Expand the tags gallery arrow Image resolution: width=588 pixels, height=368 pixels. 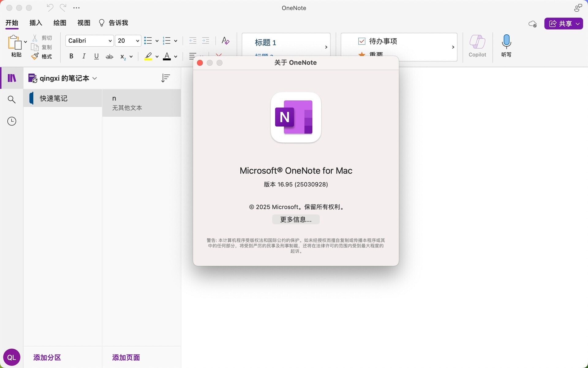coord(453,47)
